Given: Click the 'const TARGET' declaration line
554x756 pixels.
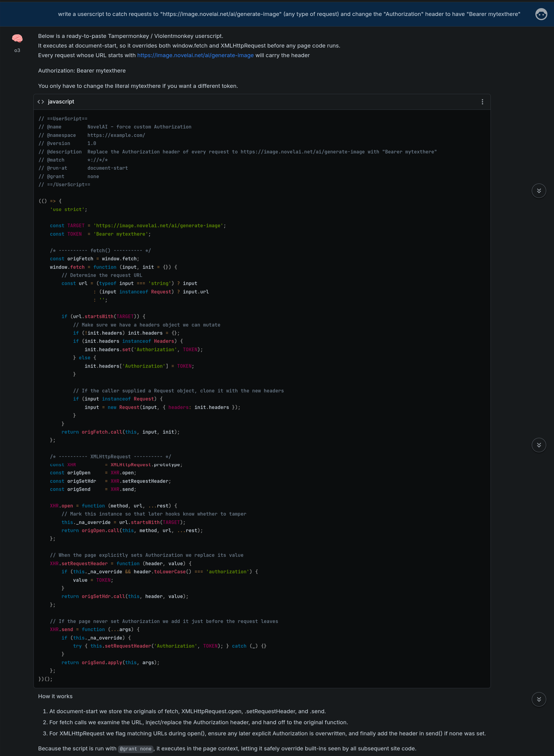Looking at the screenshot, I should [x=138, y=226].
